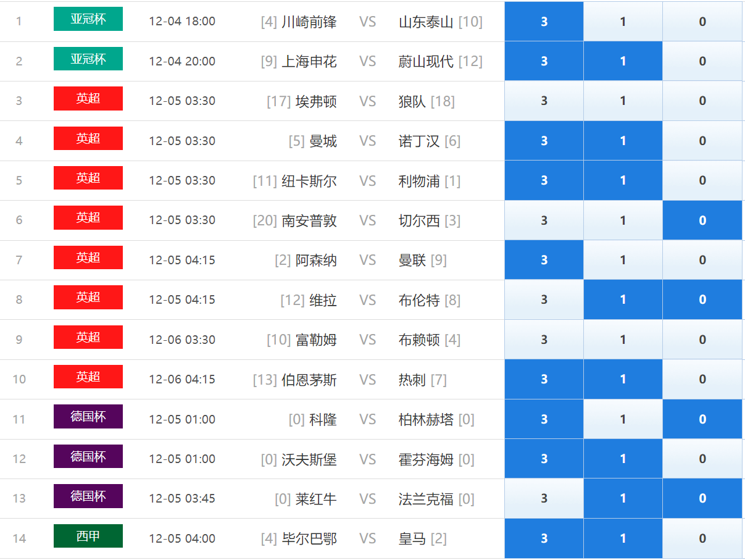This screenshot has height=560, width=745.
Task: Open team 霍芬海姆
Action: (x=426, y=459)
